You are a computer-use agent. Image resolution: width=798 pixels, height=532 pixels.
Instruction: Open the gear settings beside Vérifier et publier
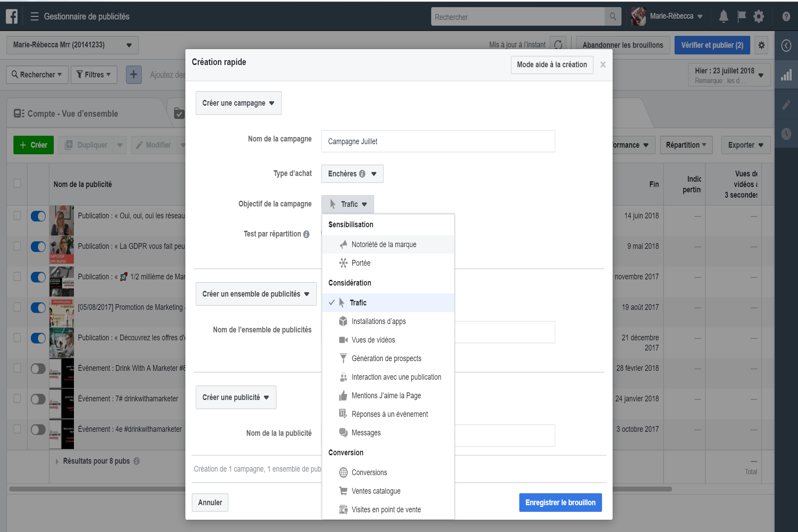pos(761,45)
